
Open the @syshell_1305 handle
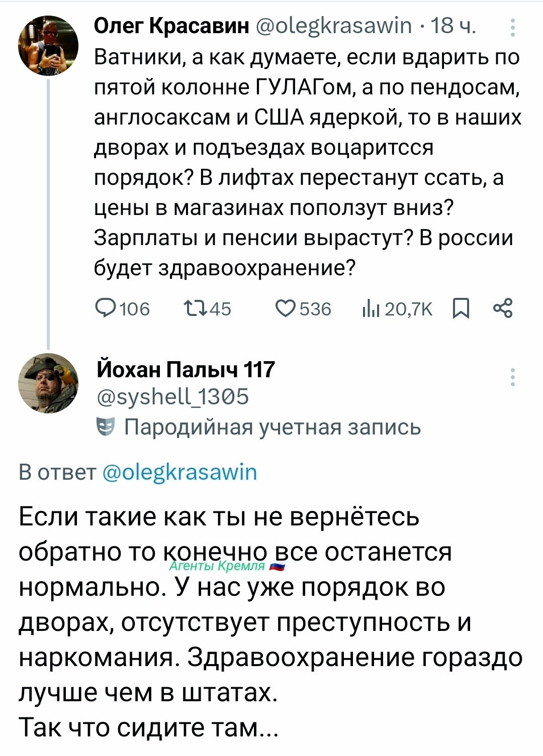172,396
